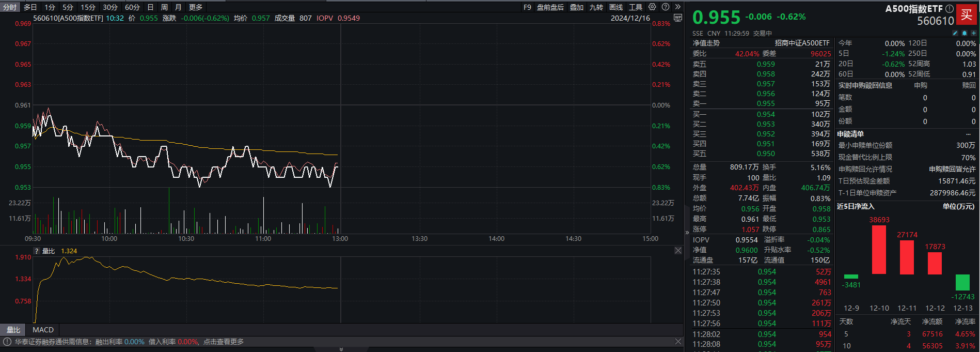Open chart settings gear icon
980x352 pixels.
tap(652, 7)
